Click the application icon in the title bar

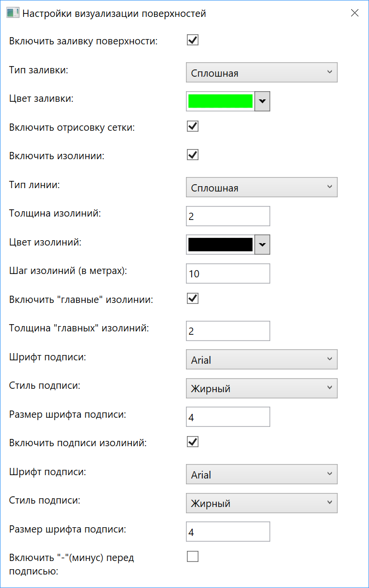coord(13,12)
